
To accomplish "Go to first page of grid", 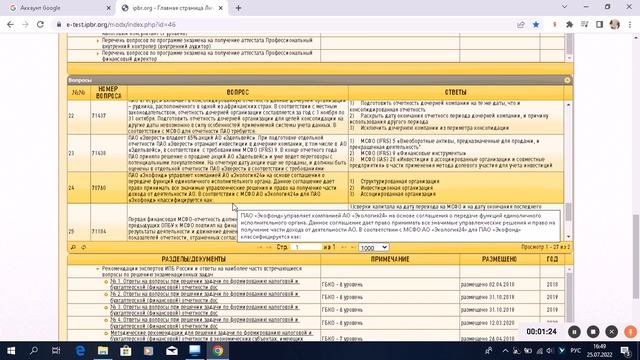I will [x=259, y=247].
